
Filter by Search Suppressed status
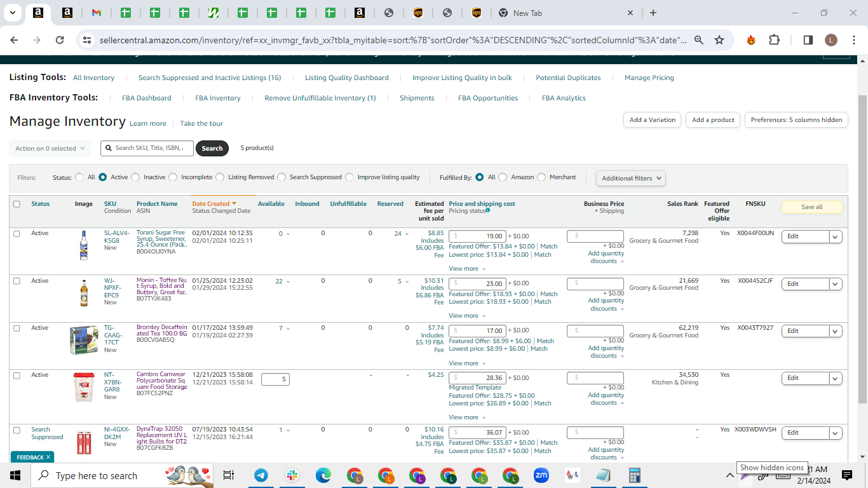[281, 177]
